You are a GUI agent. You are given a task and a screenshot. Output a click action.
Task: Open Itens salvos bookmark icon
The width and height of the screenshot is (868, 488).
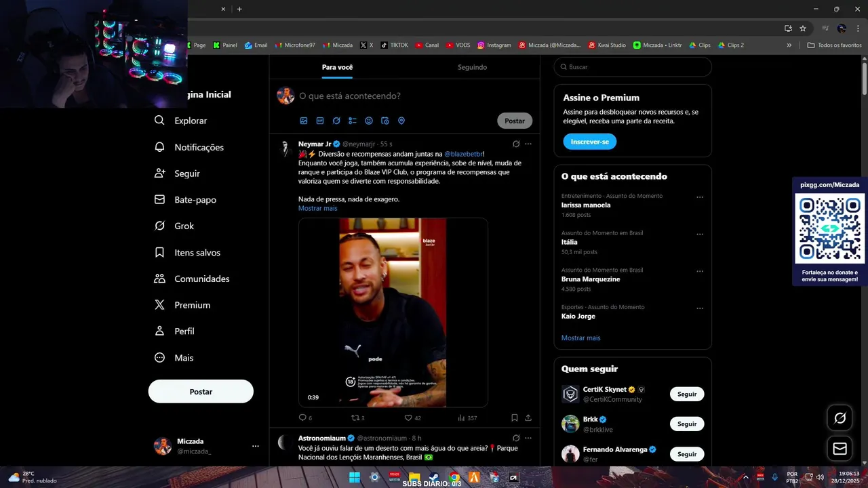(159, 252)
